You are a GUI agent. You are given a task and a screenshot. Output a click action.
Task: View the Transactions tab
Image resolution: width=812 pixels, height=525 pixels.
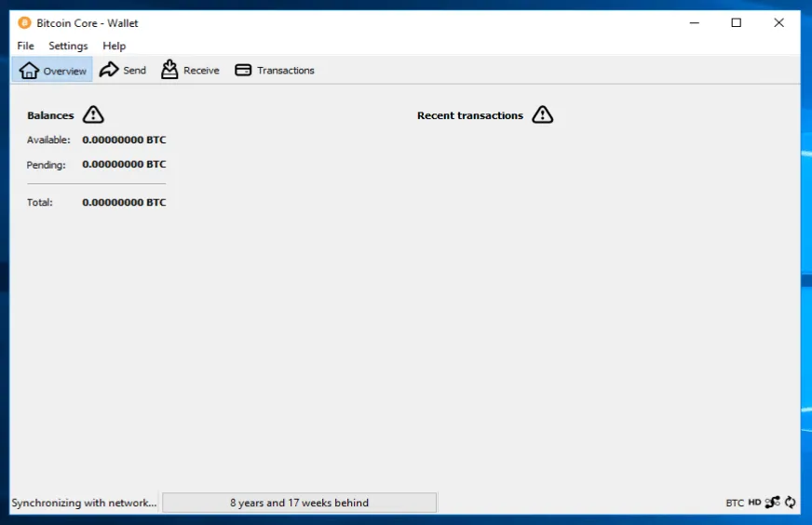click(275, 70)
